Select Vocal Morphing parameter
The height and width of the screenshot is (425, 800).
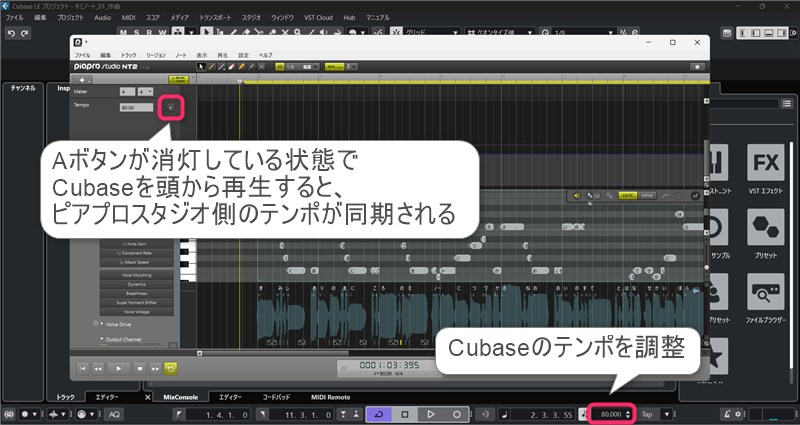point(137,276)
